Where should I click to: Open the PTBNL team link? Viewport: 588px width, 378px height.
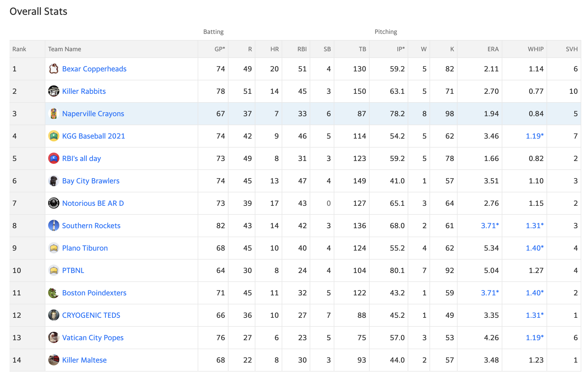tap(73, 270)
